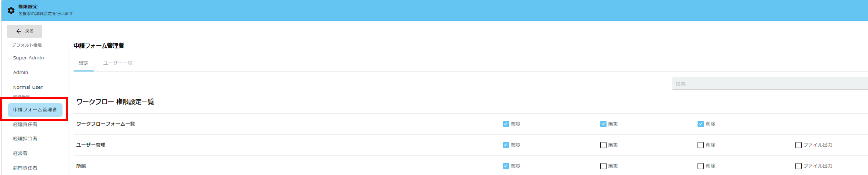Click the settings gear icon in header
Viewport: 868px width, 175px height.
pyautogui.click(x=11, y=10)
